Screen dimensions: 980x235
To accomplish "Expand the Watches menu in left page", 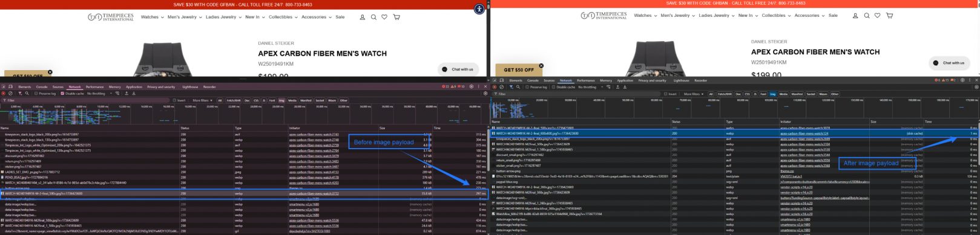I will [152, 17].
